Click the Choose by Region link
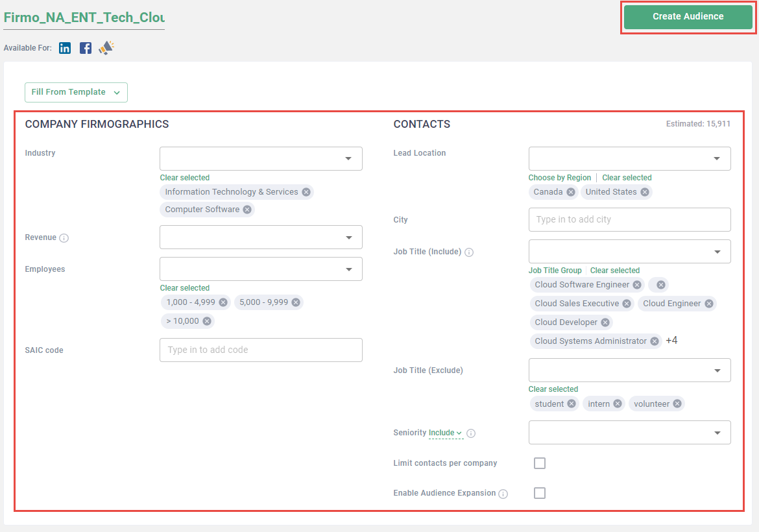Image resolution: width=759 pixels, height=532 pixels. 560,178
